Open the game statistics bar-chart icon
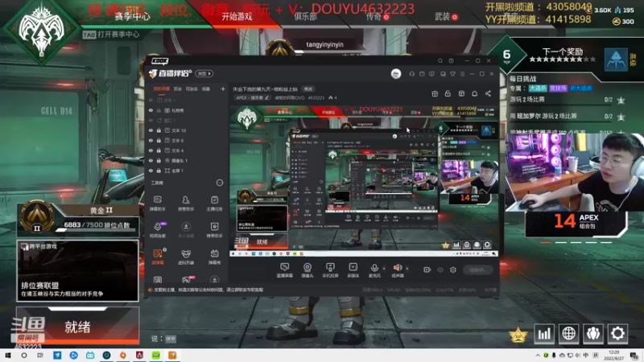 point(544,334)
